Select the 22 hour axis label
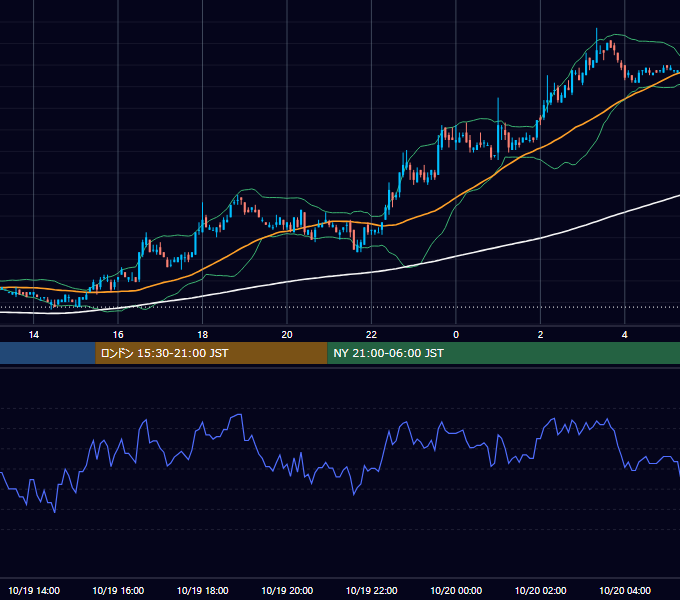The width and height of the screenshot is (680, 600). 371,335
